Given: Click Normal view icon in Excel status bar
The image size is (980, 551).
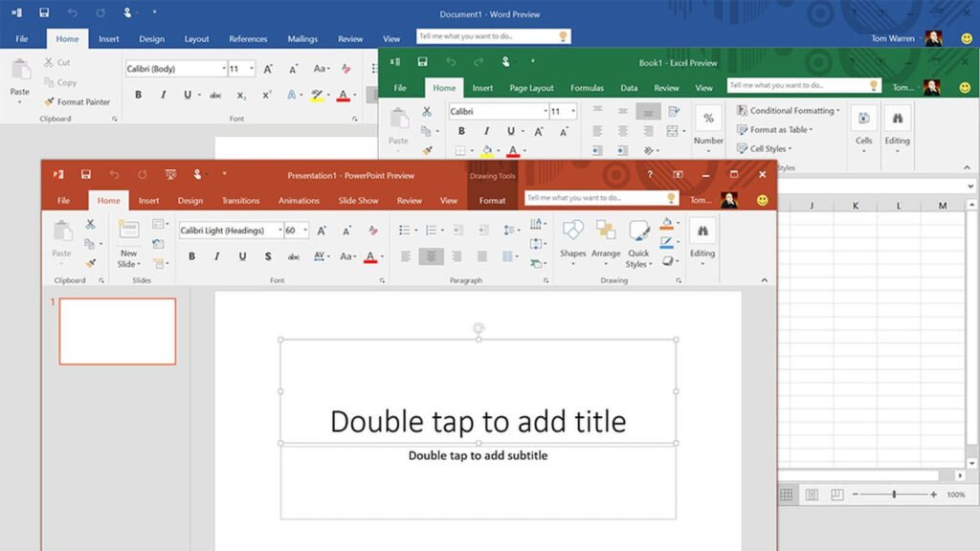Looking at the screenshot, I should 787,495.
